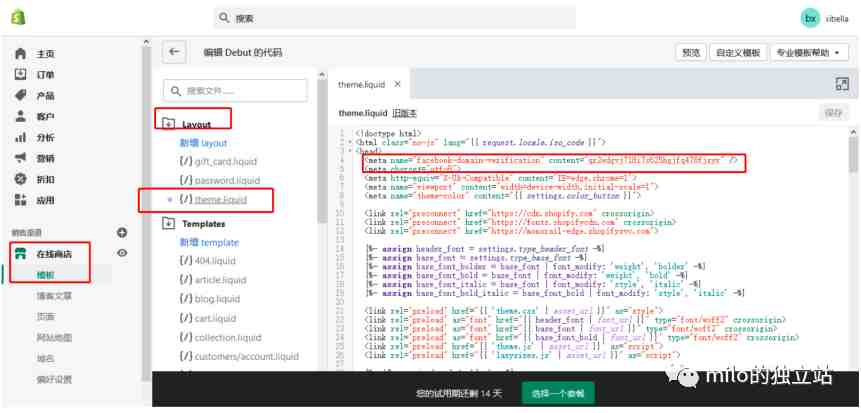
Task: Click the Marketing (营销) megaphone icon
Action: (20, 158)
